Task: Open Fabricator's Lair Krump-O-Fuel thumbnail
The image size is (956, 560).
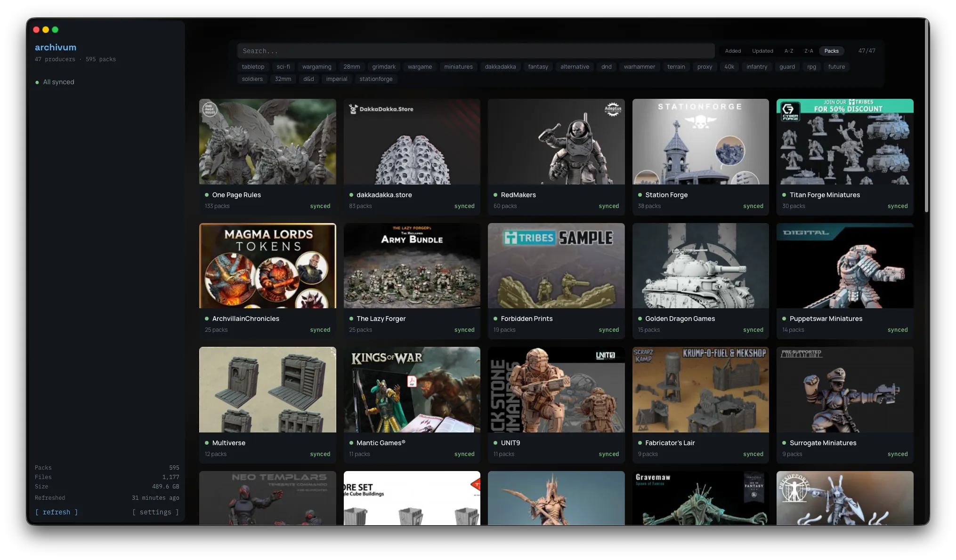Action: 700,390
